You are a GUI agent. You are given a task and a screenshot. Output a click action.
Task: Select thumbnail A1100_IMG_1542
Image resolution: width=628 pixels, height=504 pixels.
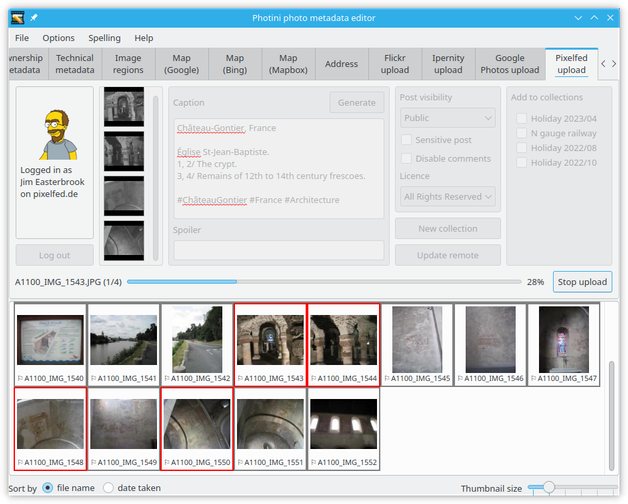pyautogui.click(x=197, y=345)
